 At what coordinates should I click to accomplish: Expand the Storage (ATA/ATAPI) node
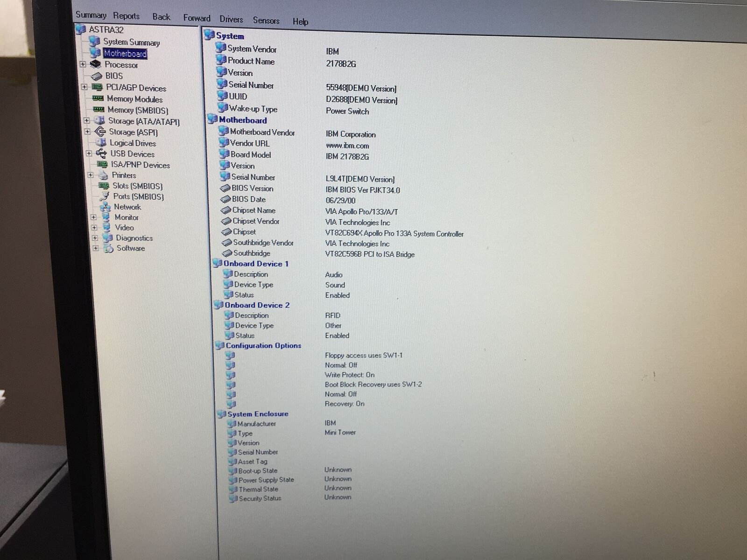click(x=86, y=120)
